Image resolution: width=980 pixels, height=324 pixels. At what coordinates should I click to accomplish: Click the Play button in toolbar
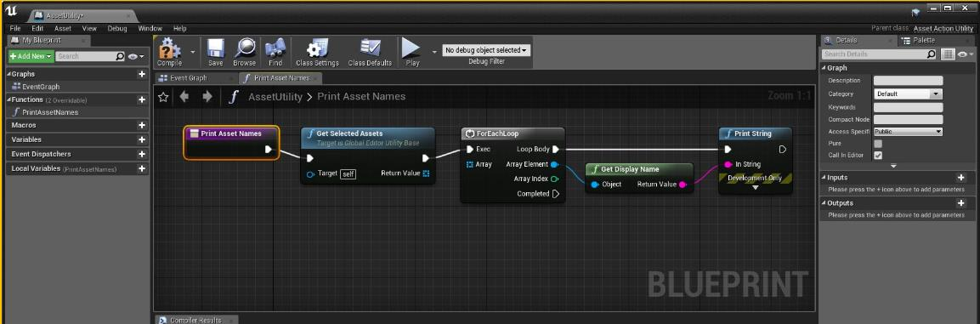412,51
